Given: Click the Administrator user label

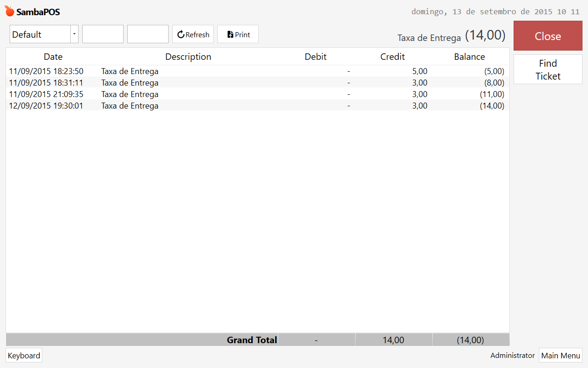Looking at the screenshot, I should point(513,356).
